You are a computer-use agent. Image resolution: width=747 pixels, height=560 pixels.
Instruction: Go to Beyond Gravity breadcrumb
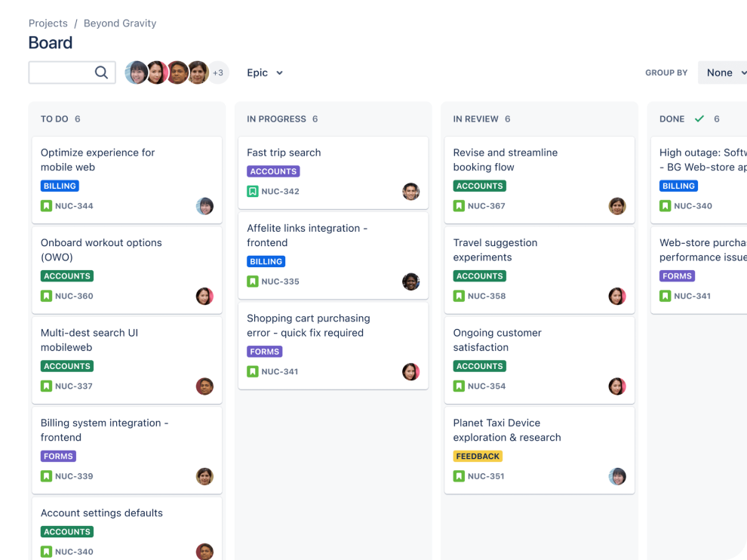(x=120, y=23)
